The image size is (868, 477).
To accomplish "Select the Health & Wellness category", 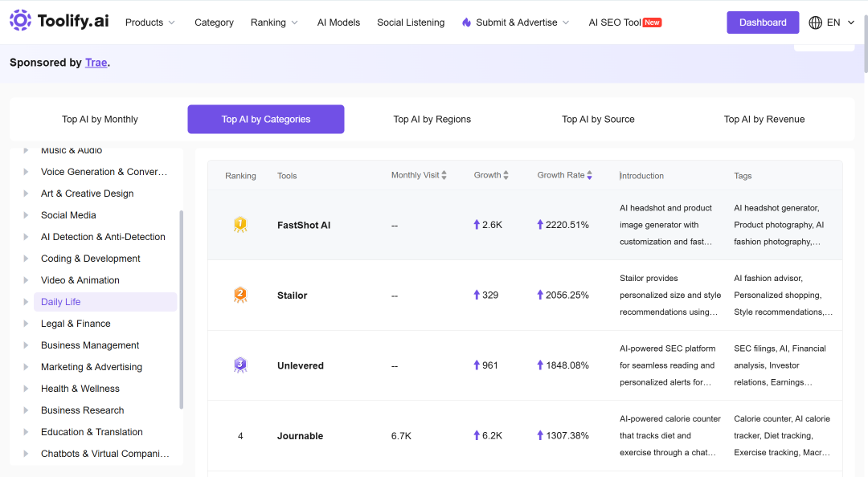I will click(x=80, y=389).
